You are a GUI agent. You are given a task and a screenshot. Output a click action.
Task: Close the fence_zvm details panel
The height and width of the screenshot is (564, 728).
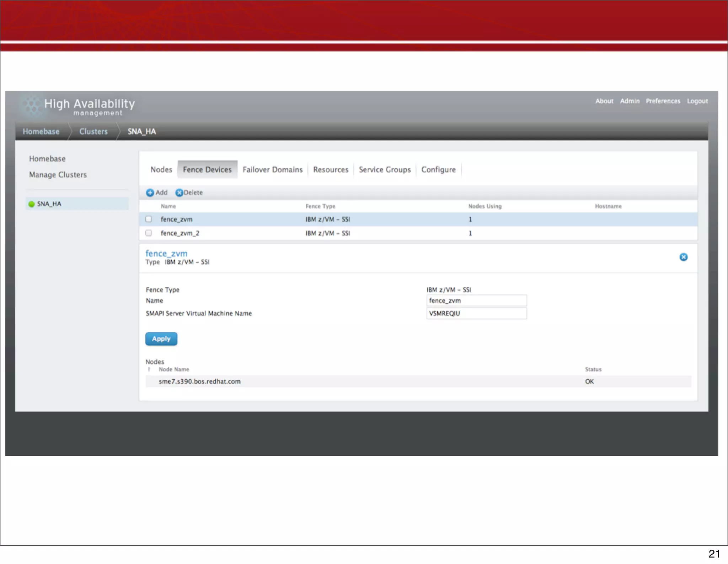(x=683, y=257)
